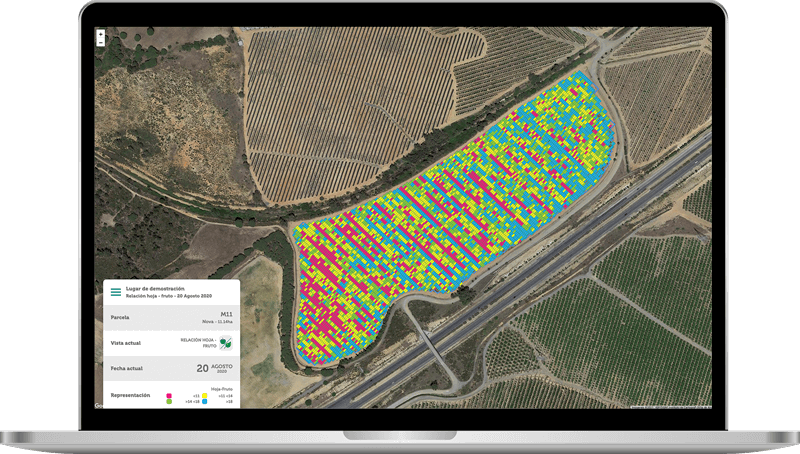Click the Google logo on the map
Screen dimensions: 800x454
tap(99, 405)
